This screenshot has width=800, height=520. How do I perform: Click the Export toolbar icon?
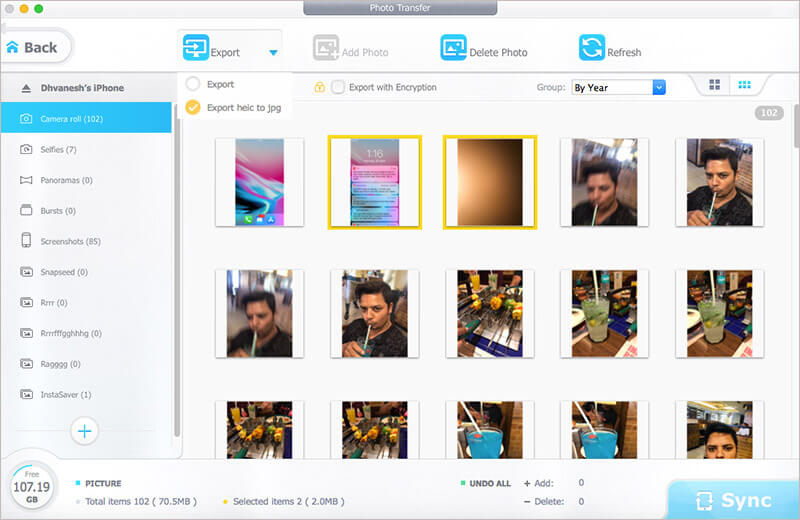point(196,47)
